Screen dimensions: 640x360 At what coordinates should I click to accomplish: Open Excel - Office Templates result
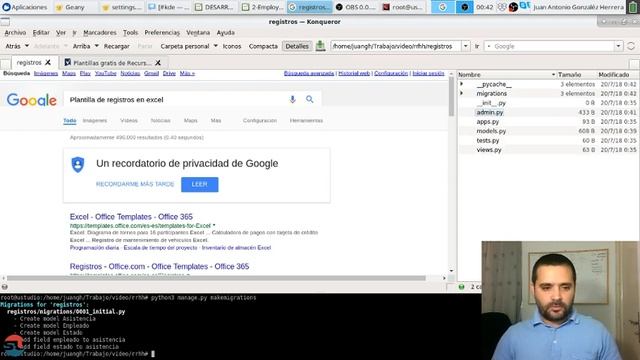[131, 217]
